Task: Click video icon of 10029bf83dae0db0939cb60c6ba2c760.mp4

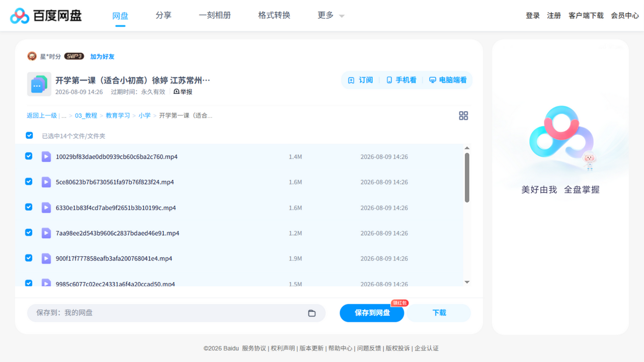Action: pyautogui.click(x=46, y=157)
